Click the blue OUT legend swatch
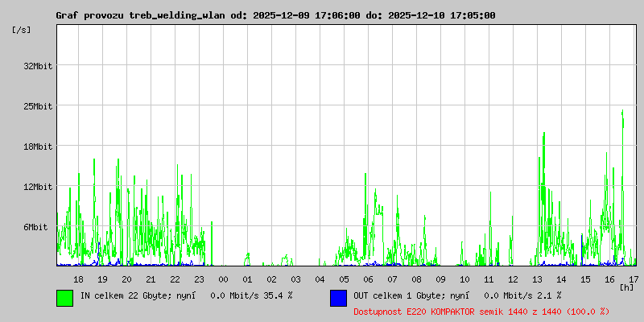644x322 pixels. click(338, 298)
